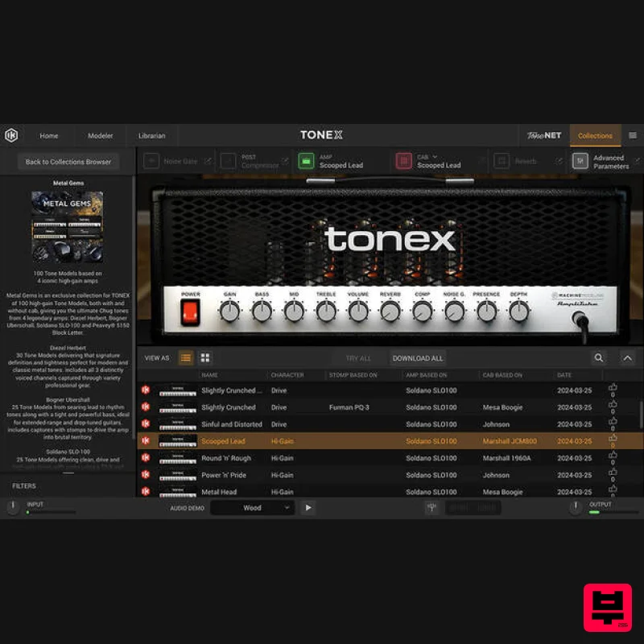Image resolution: width=644 pixels, height=644 pixels.
Task: Click the Reverb module icon
Action: tap(502, 161)
